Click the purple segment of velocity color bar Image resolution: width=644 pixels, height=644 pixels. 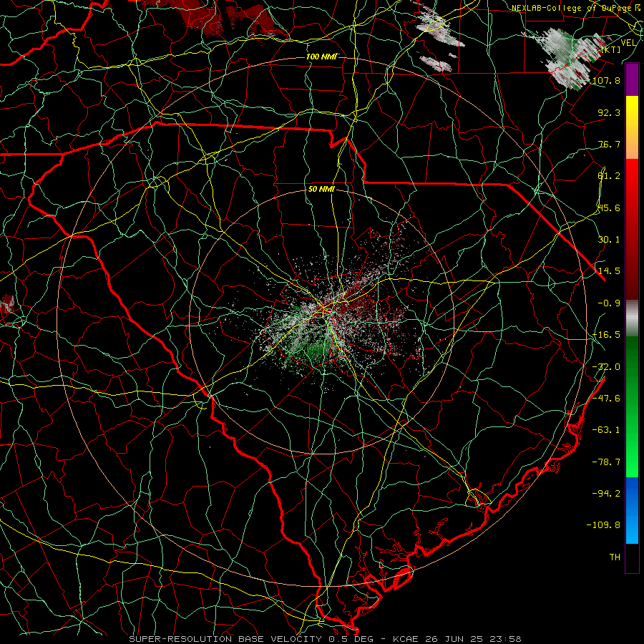[632, 80]
